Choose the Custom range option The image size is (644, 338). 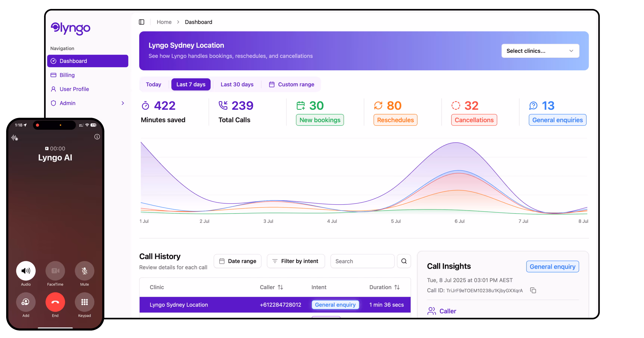[x=292, y=85]
